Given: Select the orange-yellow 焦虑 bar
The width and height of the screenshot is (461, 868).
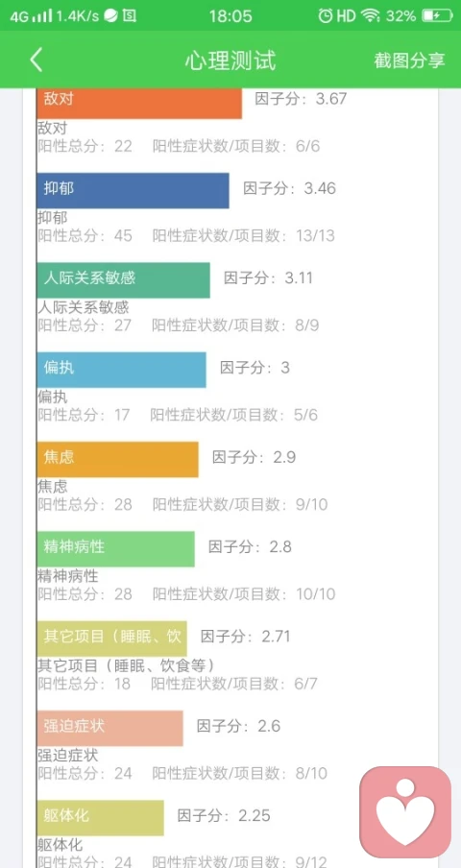Looking at the screenshot, I should (117, 460).
